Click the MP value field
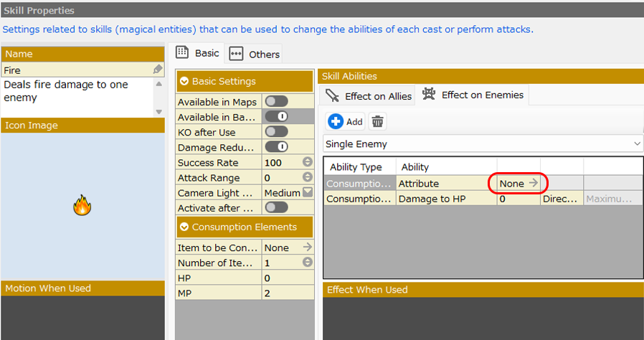Screen dimensions: 644x340 (x=287, y=293)
